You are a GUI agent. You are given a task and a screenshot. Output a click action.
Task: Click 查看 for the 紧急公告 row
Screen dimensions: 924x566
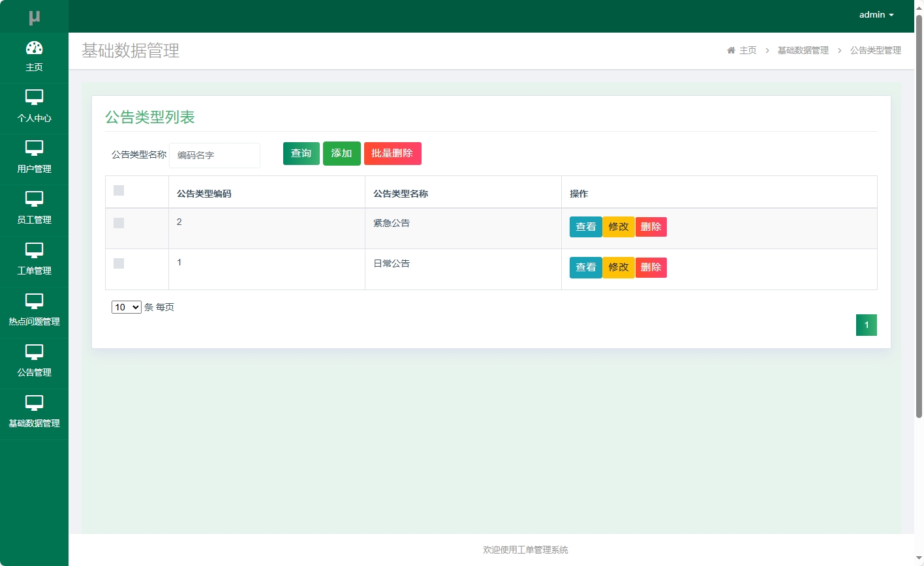[x=585, y=226]
